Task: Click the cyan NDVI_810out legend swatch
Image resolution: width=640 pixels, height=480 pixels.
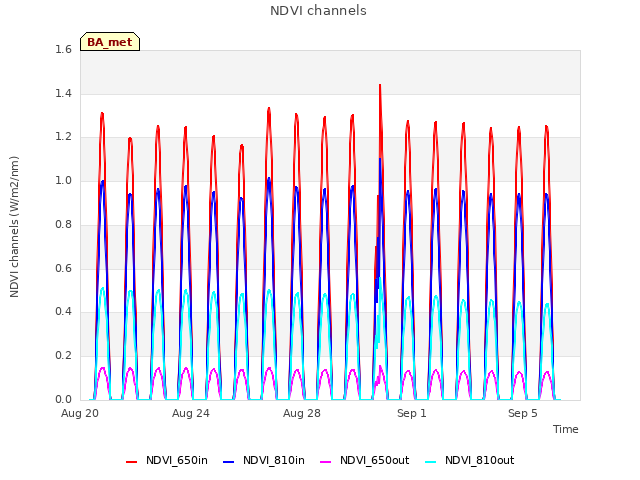Action: click(430, 462)
